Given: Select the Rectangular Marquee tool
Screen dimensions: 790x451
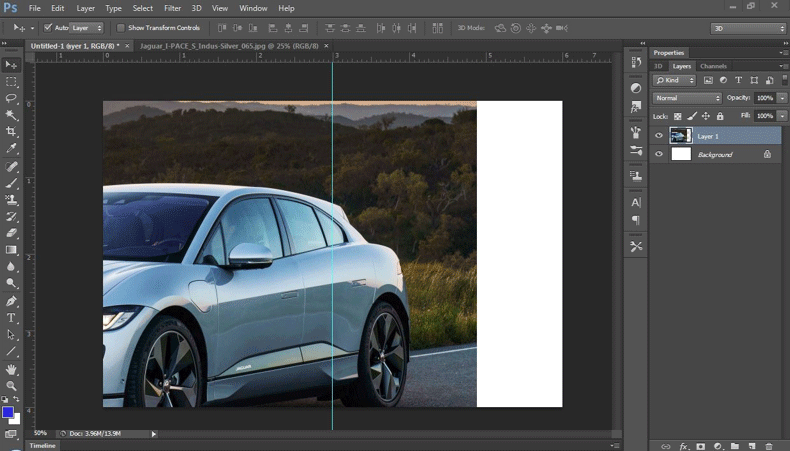Looking at the screenshot, I should pyautogui.click(x=12, y=81).
